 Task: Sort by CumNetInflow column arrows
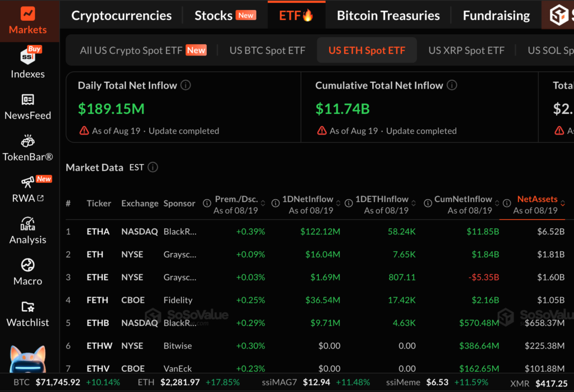point(497,204)
